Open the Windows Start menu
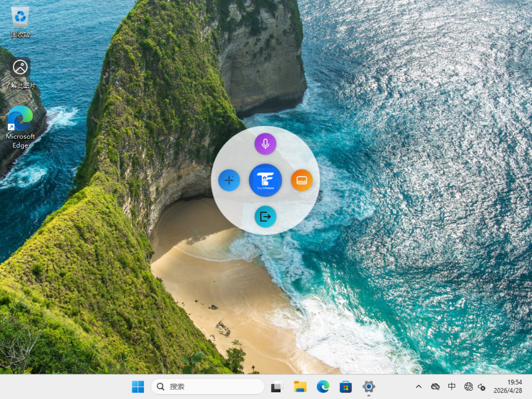Image resolution: width=532 pixels, height=399 pixels. (x=138, y=387)
